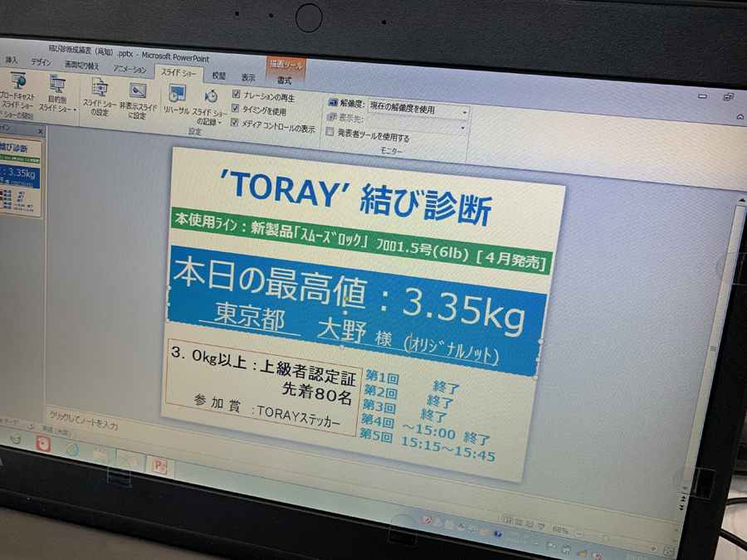Toggle メディアコントロールの表示 checkbox
The height and width of the screenshot is (560, 747).
pos(234,123)
